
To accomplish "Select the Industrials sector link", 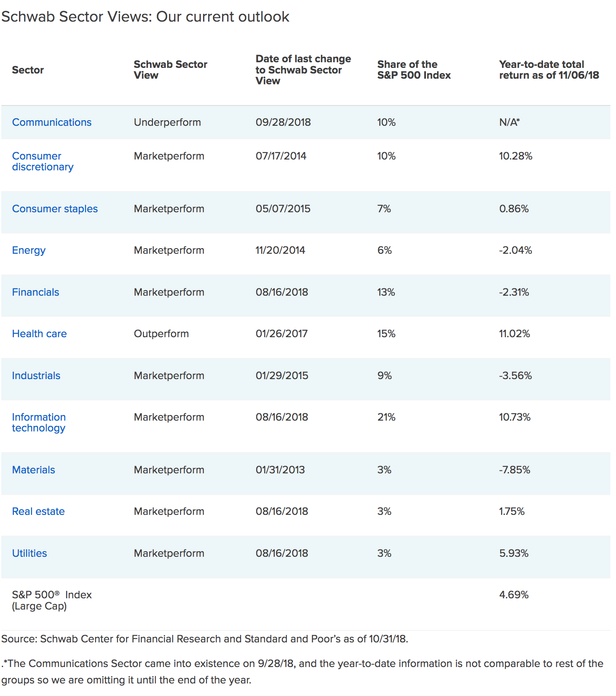I will coord(36,376).
